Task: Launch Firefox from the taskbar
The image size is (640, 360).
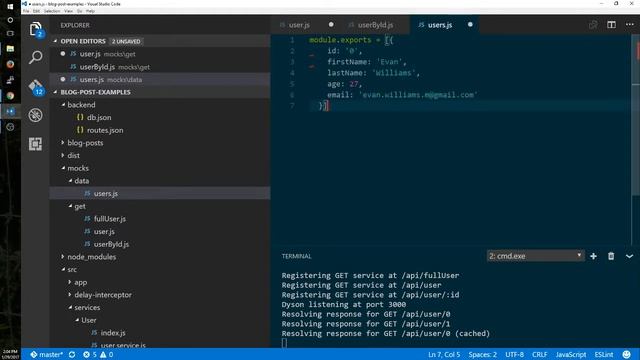Action: (x=10, y=64)
